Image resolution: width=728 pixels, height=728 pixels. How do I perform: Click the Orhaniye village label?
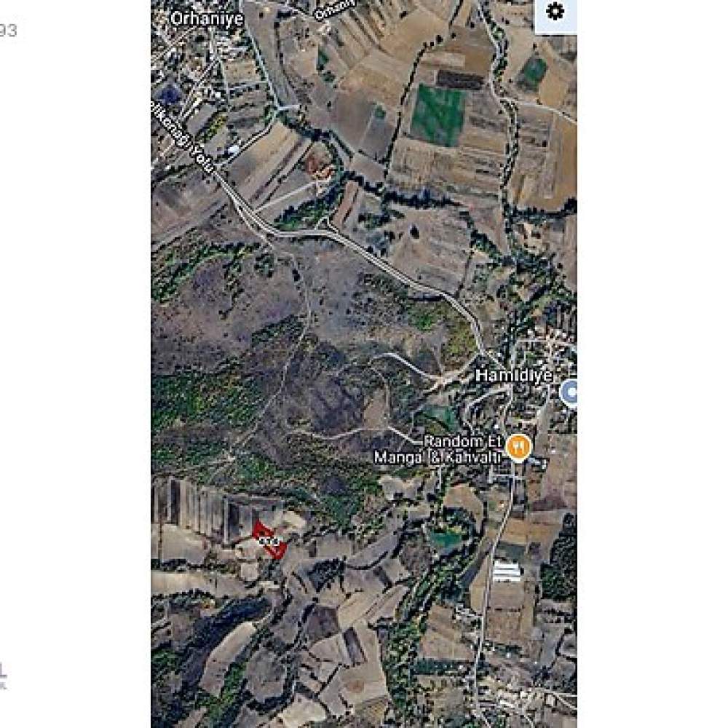[x=207, y=19]
